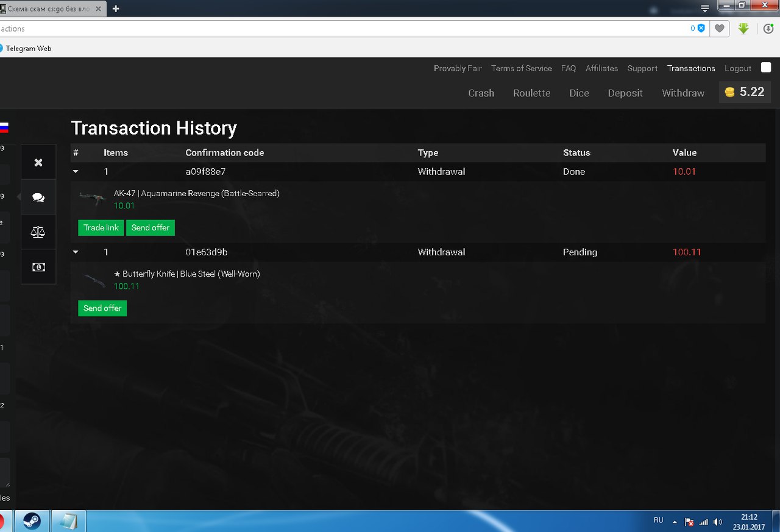Click Trade link button for AK-47

pos(101,228)
